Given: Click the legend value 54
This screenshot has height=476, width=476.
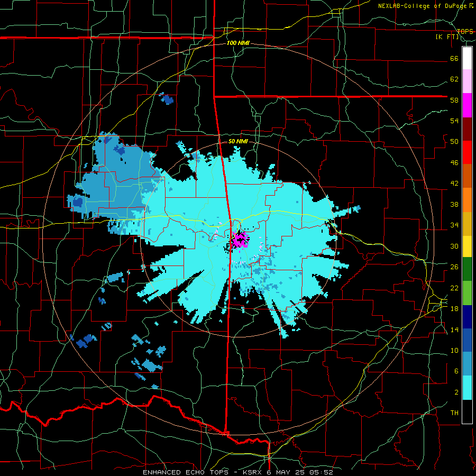Looking at the screenshot, I should (x=454, y=121).
